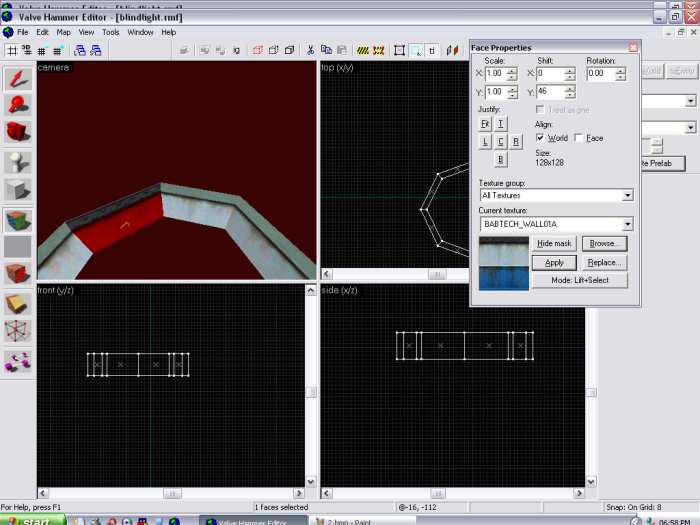Click the Browse... texture button
The height and width of the screenshot is (525, 700).
click(603, 243)
